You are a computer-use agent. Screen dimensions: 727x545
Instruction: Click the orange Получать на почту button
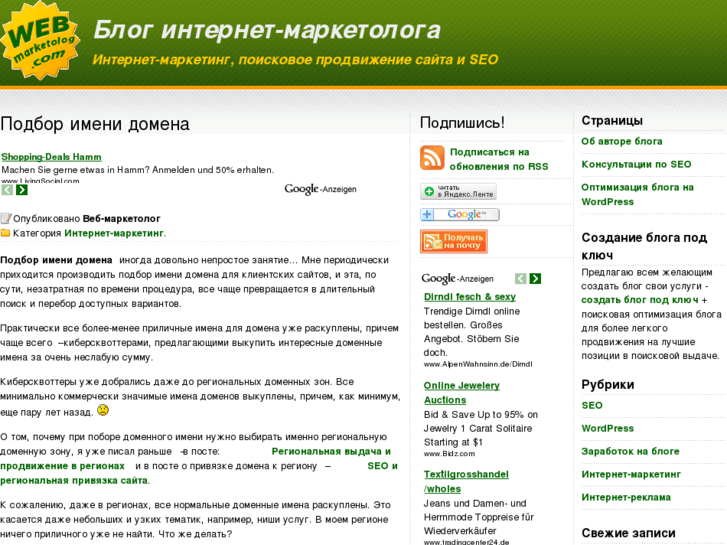[x=453, y=241]
